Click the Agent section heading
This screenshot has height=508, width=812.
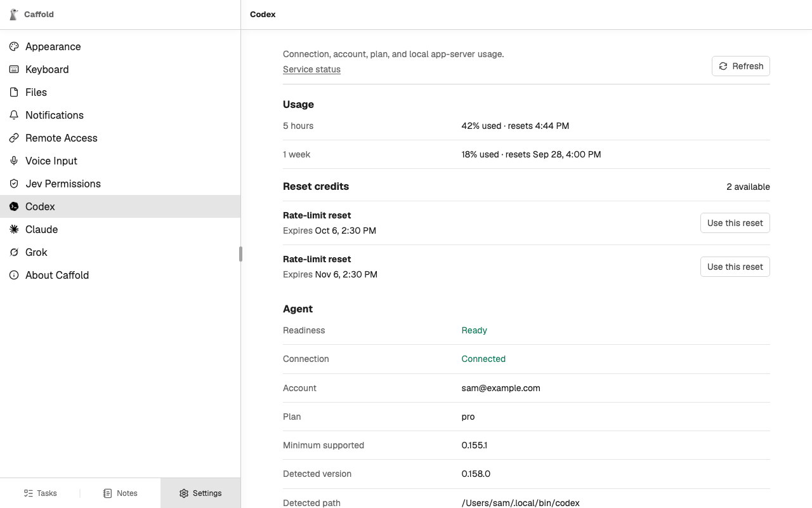tap(298, 309)
